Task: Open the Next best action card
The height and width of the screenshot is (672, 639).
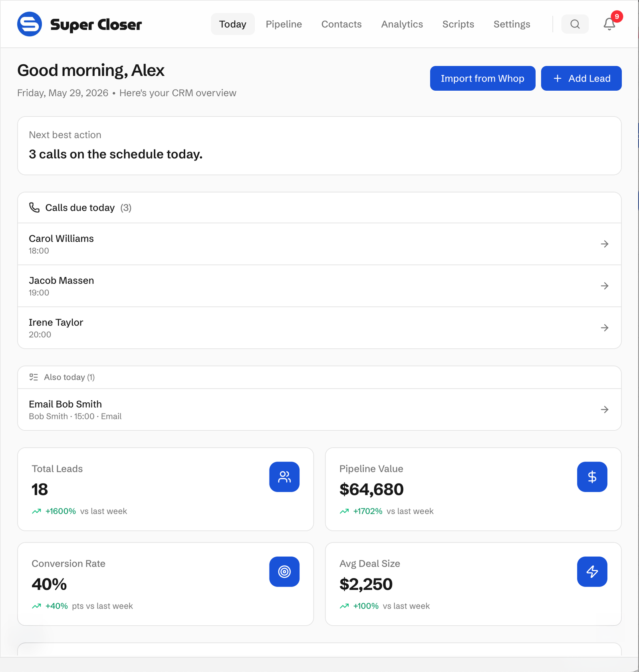Action: click(319, 145)
